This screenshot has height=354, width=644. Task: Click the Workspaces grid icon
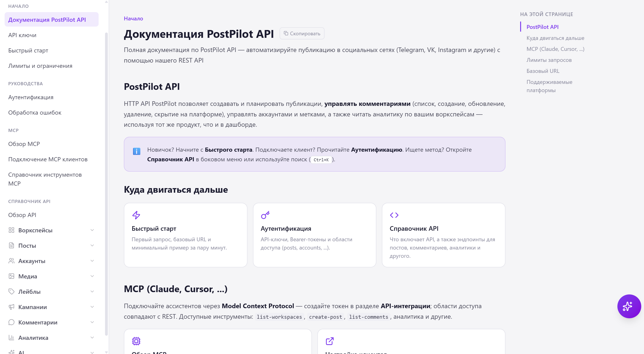(11, 230)
